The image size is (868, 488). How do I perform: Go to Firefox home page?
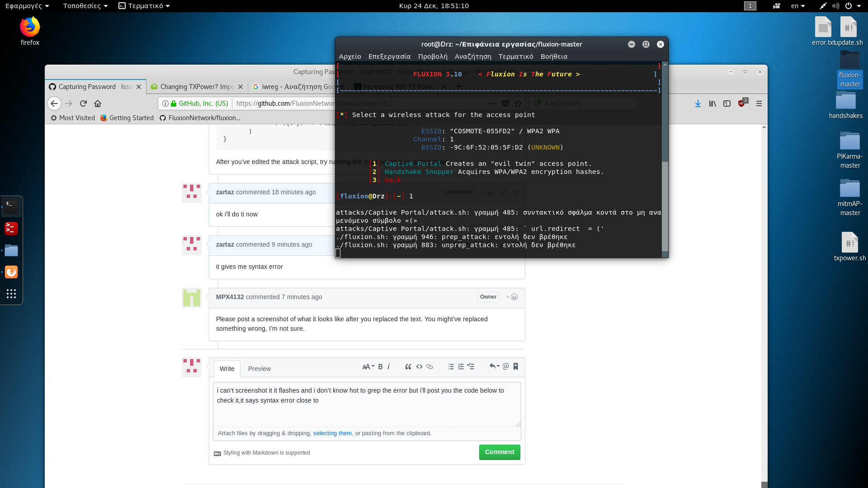[98, 103]
